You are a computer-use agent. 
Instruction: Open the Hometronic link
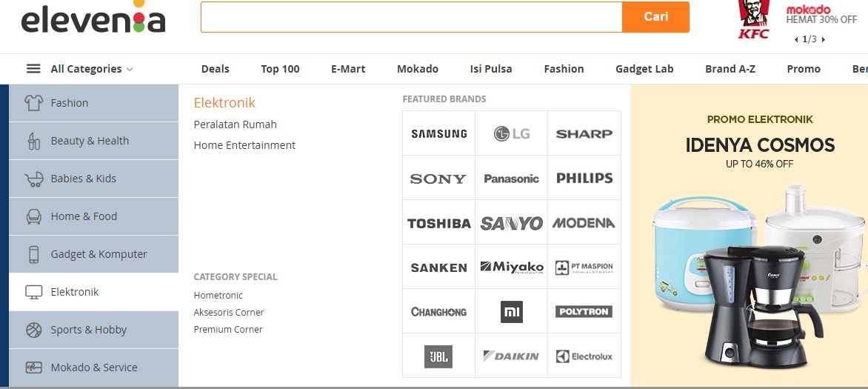click(x=218, y=296)
